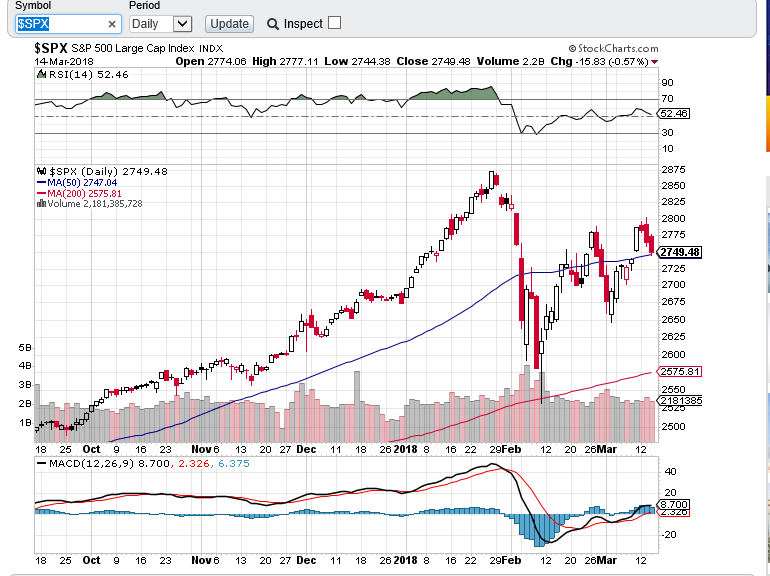Click the MA(200) 2575.81 legend text
770x576 pixels.
point(84,193)
